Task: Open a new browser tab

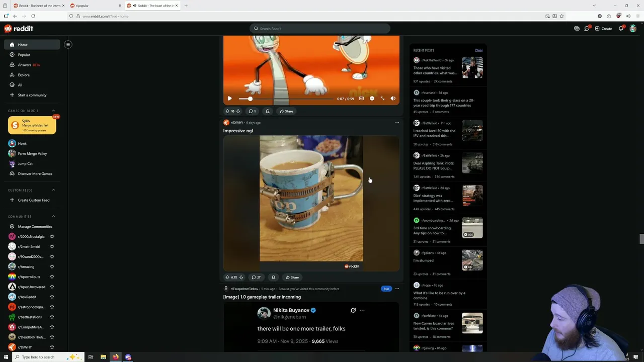Action: (186, 6)
